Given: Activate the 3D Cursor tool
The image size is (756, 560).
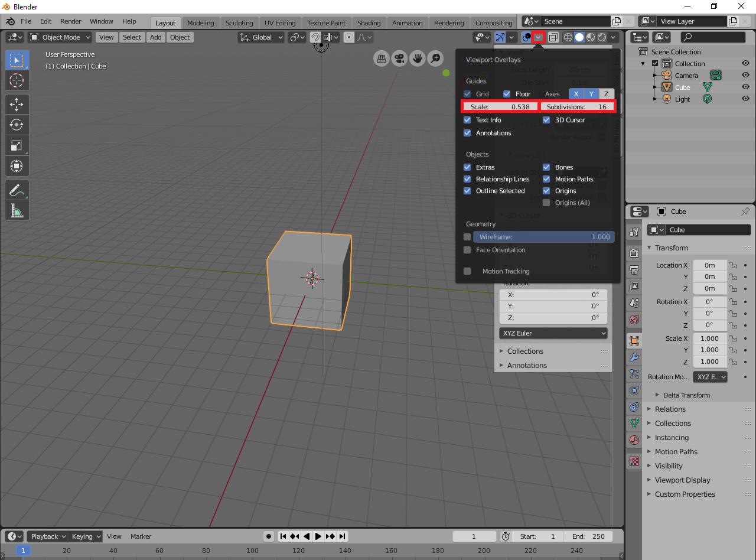Looking at the screenshot, I should (x=17, y=80).
